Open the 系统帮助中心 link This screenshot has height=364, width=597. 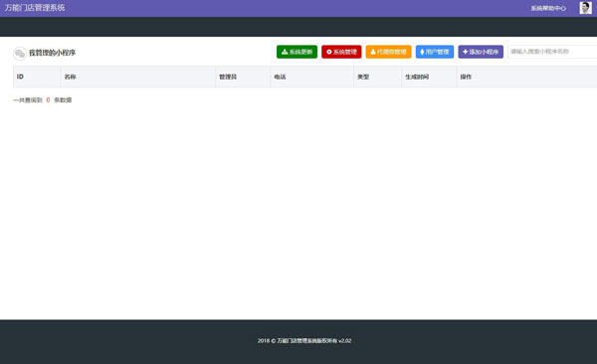(548, 8)
